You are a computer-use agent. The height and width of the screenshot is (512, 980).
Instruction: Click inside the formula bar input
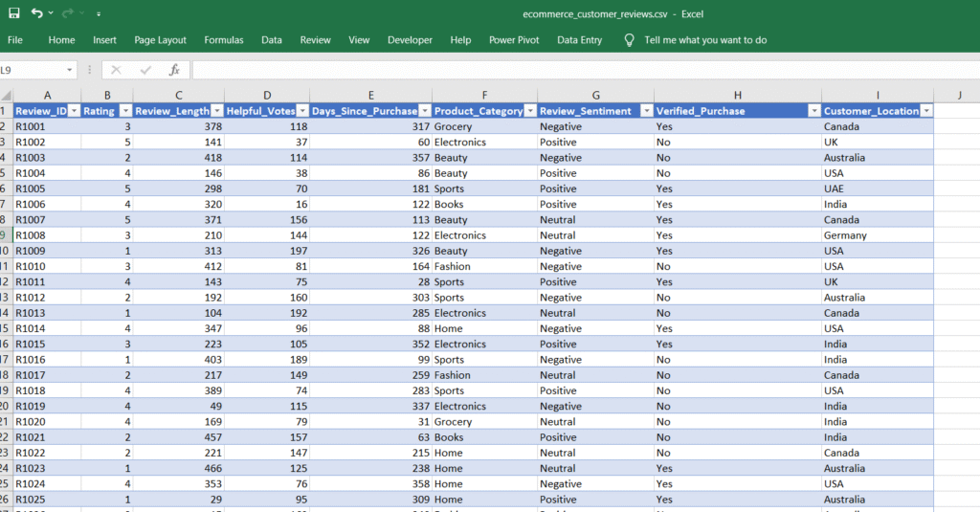[x=585, y=70]
